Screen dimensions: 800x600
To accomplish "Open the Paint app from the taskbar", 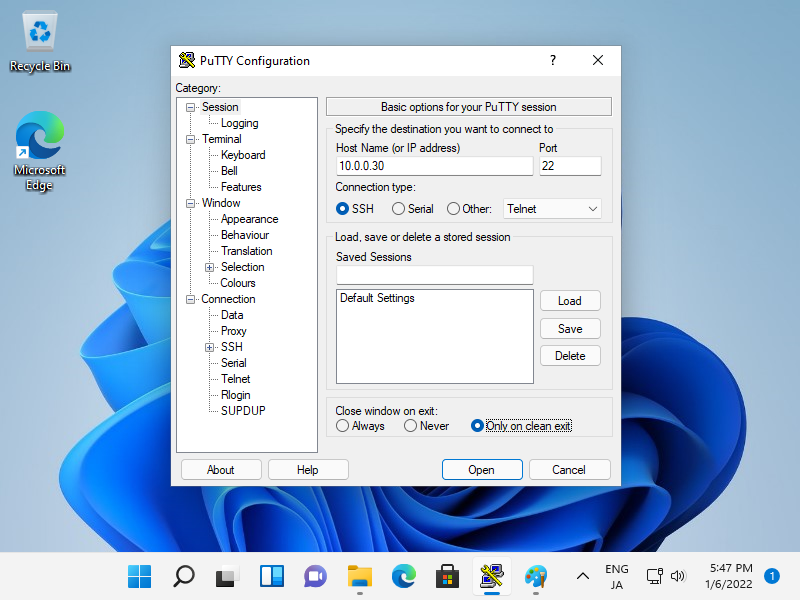I will [x=536, y=576].
